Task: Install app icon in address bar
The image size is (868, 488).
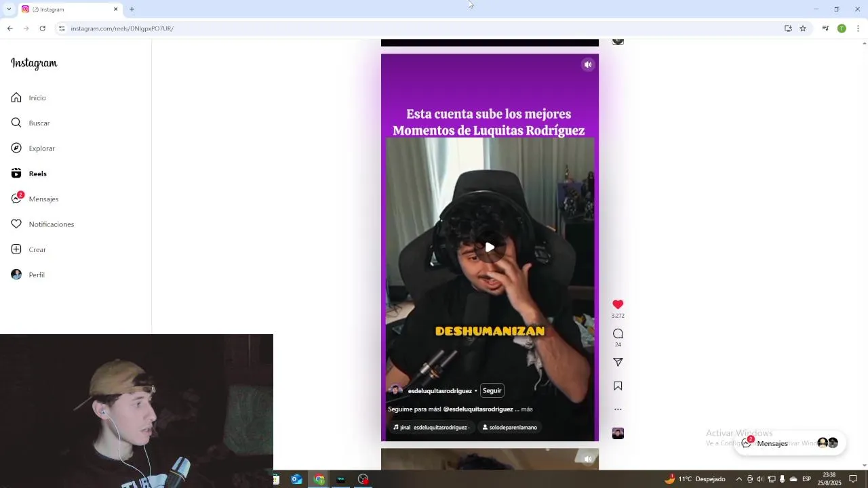Action: pos(788,28)
